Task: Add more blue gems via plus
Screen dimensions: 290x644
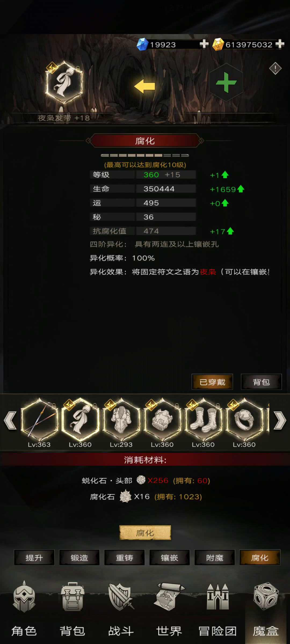Action: (x=204, y=44)
